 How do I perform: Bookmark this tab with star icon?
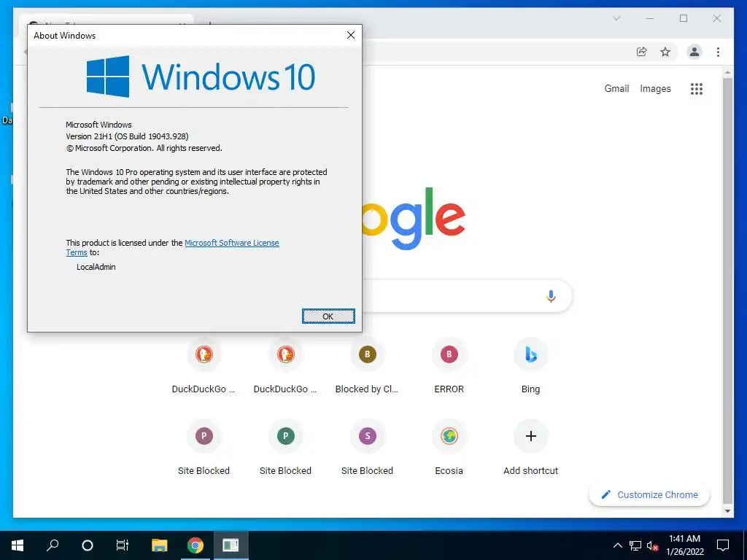tap(665, 52)
